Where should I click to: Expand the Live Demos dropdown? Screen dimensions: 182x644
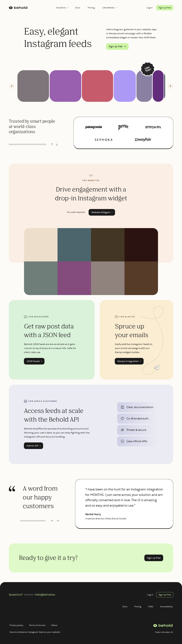click(x=109, y=8)
